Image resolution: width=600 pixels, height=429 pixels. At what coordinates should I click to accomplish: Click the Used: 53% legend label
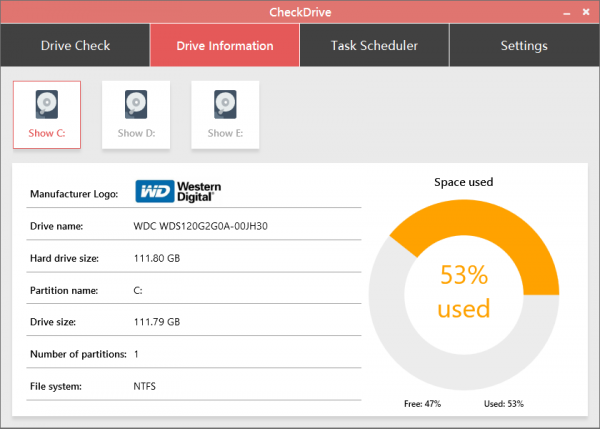coord(502,404)
